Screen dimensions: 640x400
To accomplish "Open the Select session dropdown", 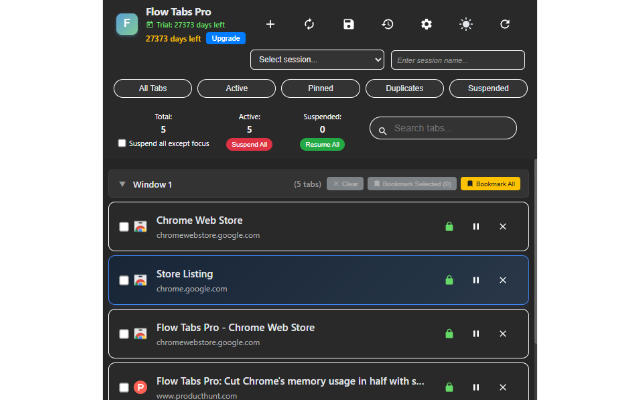I will pyautogui.click(x=317, y=60).
